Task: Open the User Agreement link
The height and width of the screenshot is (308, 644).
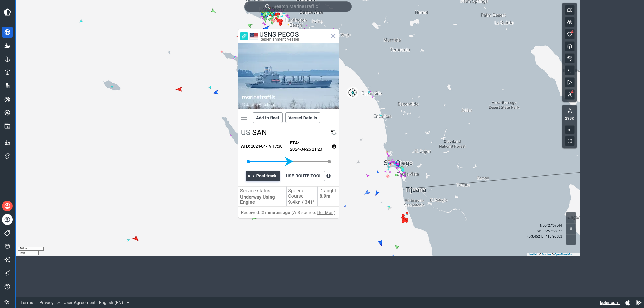Action: pyautogui.click(x=79, y=303)
